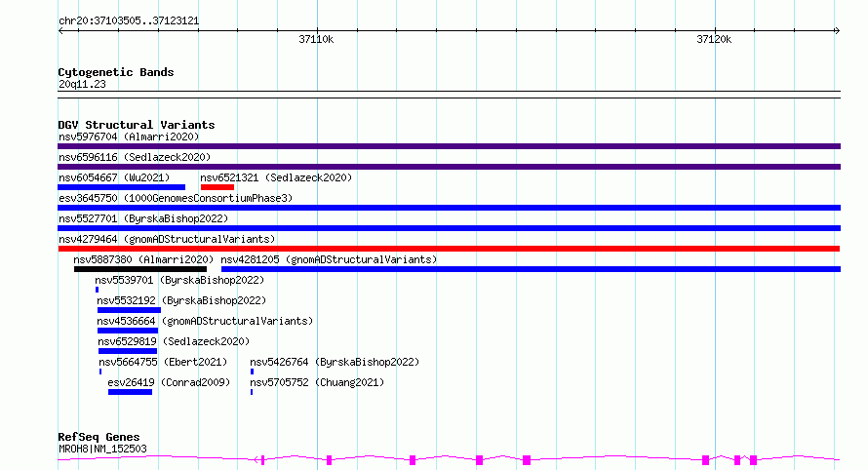Select nsv5539701 (ByrskaBishop2022) label

coord(179,280)
